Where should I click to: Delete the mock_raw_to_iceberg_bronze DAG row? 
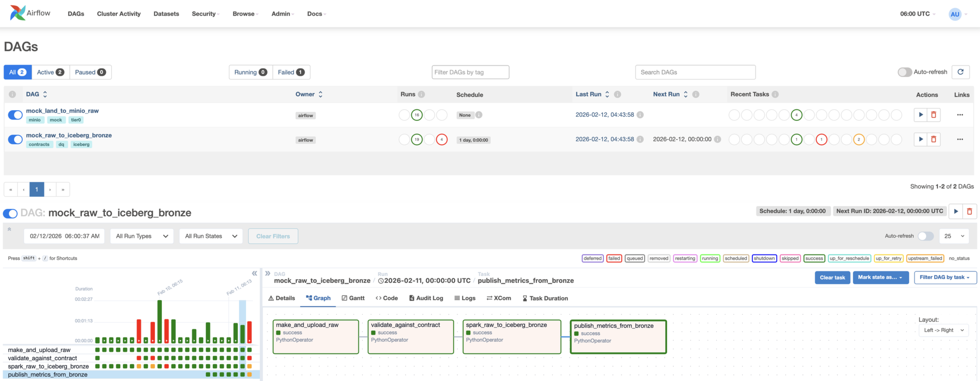tap(933, 139)
